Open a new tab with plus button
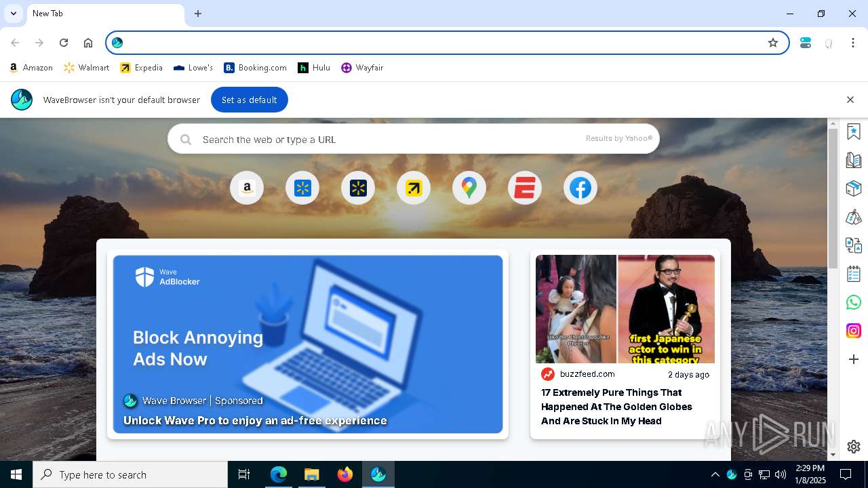The height and width of the screenshot is (488, 868). pos(198,14)
